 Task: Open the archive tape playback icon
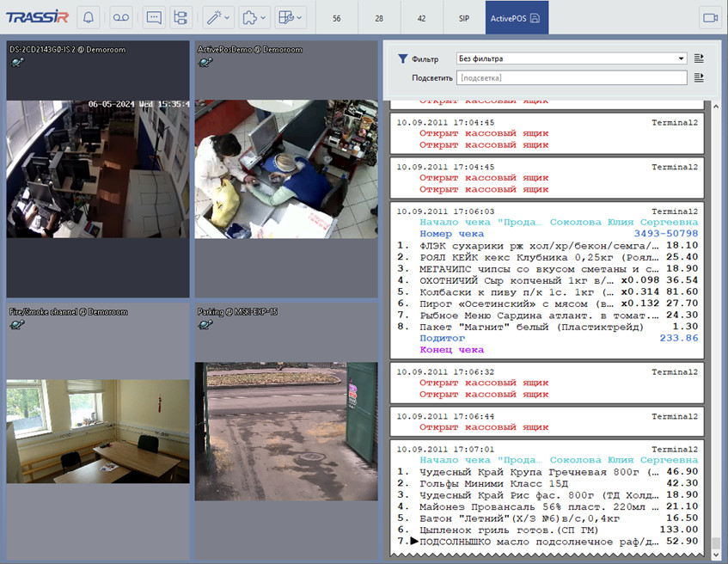[121, 17]
